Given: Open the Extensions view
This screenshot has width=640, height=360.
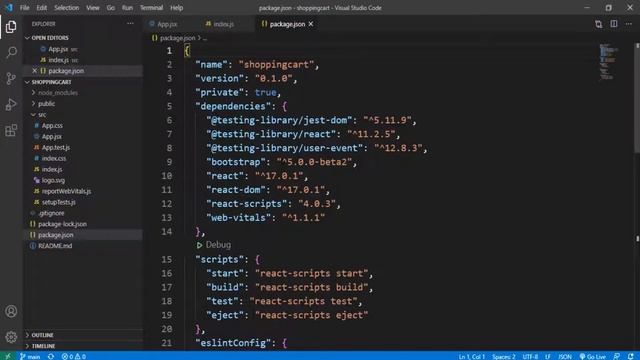Looking at the screenshot, I should [x=11, y=131].
